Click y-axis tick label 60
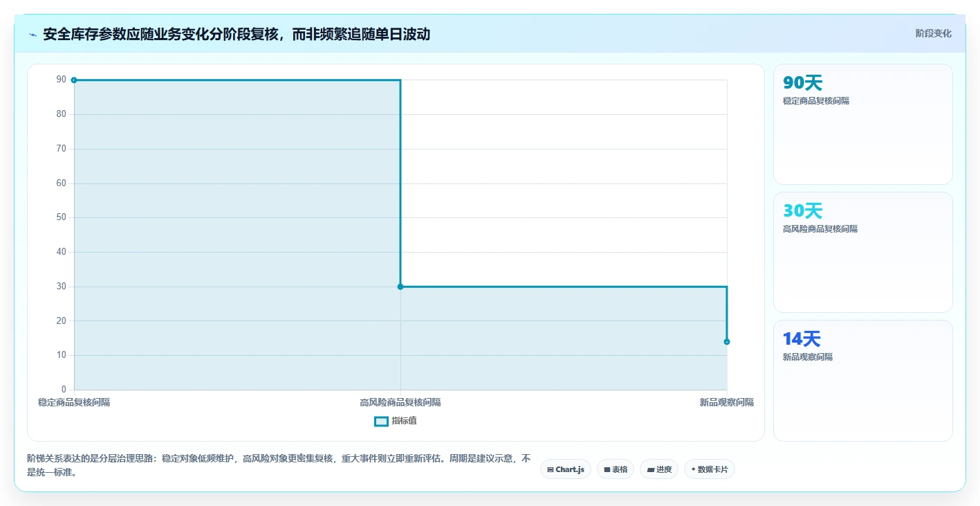The width and height of the screenshot is (980, 506). pos(62,183)
